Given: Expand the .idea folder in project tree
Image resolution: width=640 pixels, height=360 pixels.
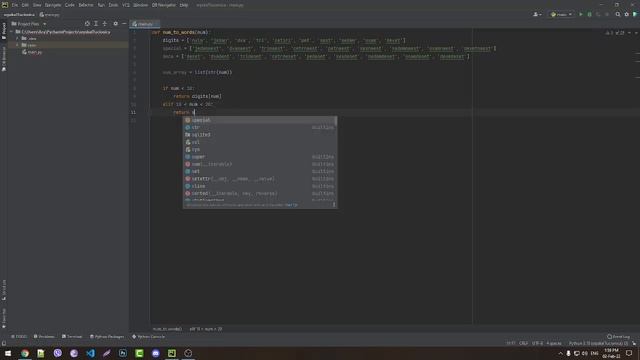Looking at the screenshot, I should point(18,38).
